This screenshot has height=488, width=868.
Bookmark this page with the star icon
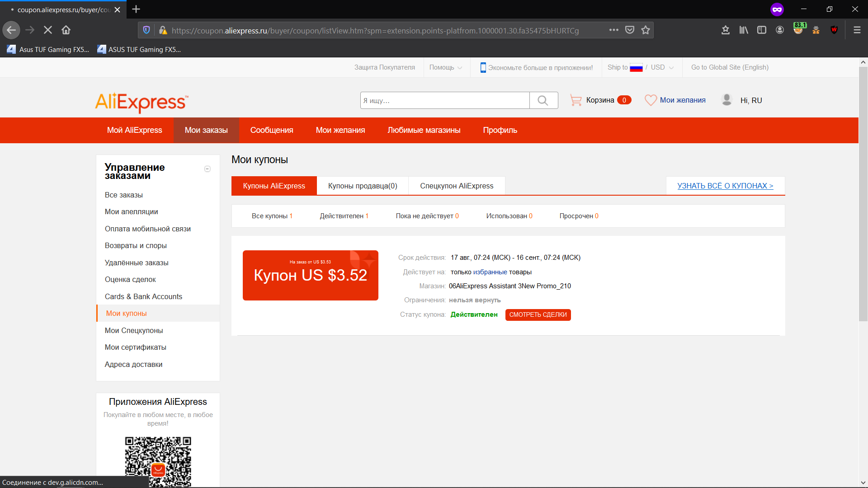(646, 30)
